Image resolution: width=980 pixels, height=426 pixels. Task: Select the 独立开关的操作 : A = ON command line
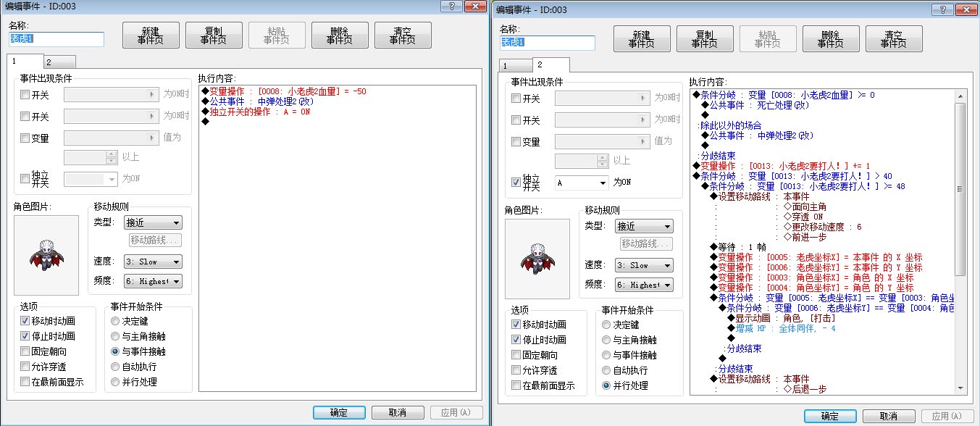pyautogui.click(x=256, y=112)
